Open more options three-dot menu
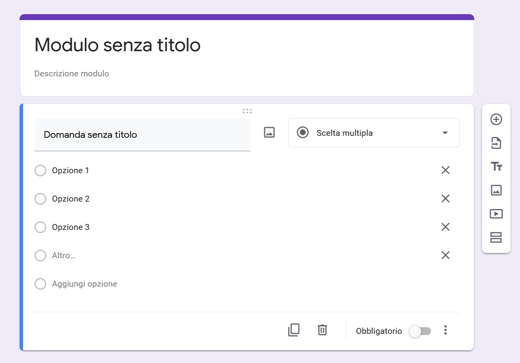The height and width of the screenshot is (363, 520). tap(445, 330)
